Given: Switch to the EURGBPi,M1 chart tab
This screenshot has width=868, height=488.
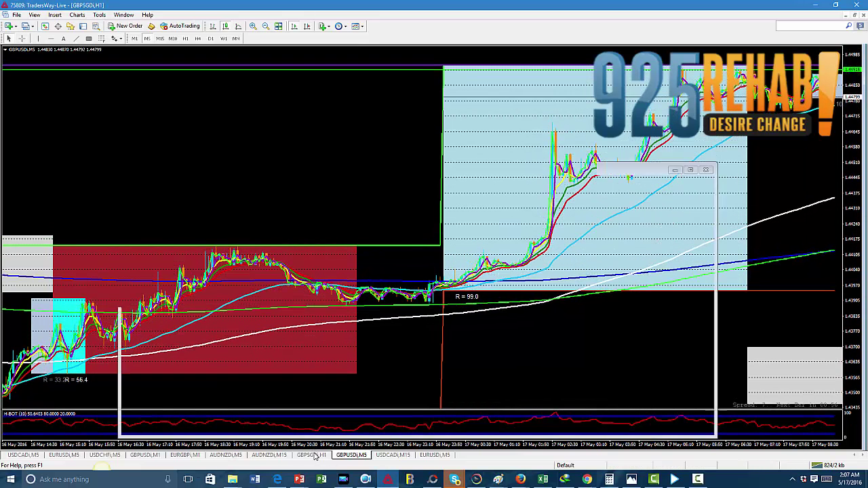Looking at the screenshot, I should 185,455.
